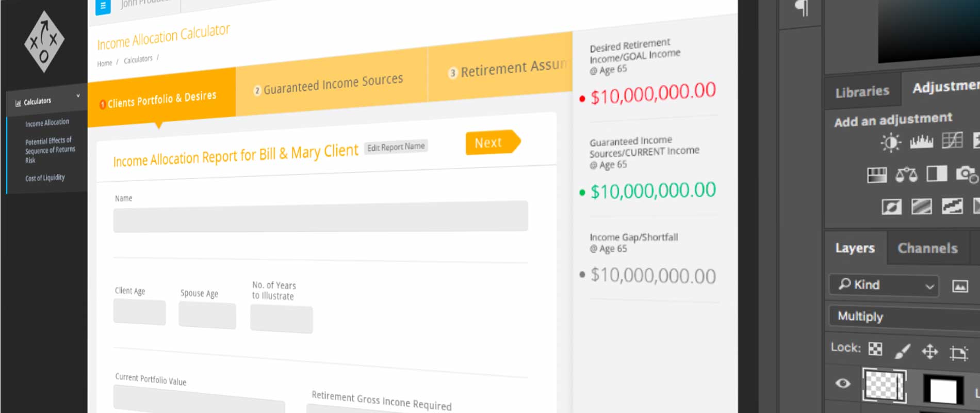Collapse the Calculators sidebar section
The image size is (980, 413).
tap(78, 96)
